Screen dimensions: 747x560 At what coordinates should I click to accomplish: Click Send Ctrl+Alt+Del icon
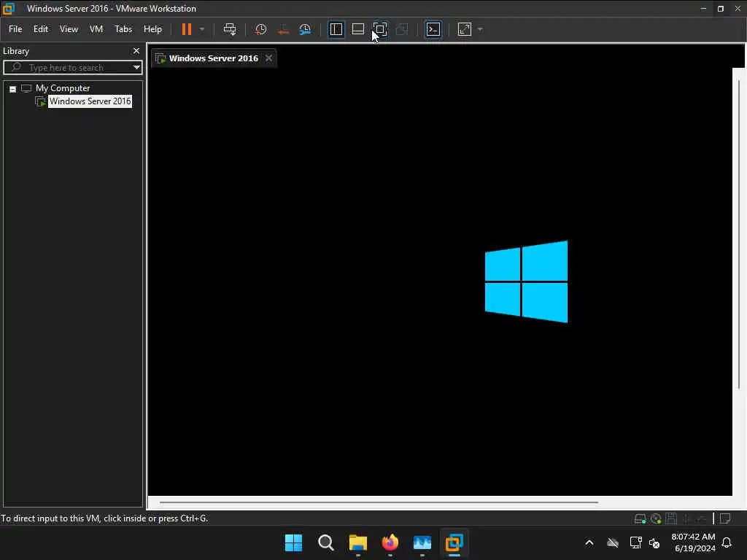tap(230, 29)
